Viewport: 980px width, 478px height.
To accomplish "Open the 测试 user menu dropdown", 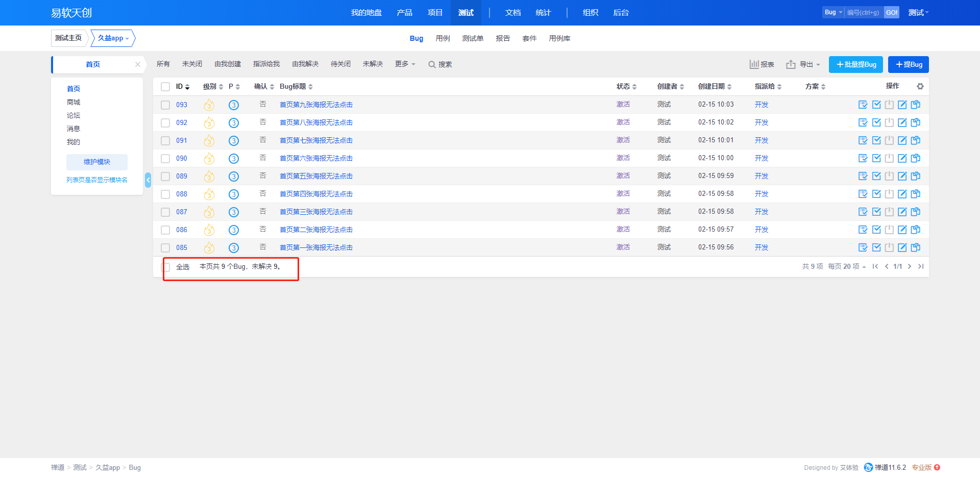I will pyautogui.click(x=918, y=13).
